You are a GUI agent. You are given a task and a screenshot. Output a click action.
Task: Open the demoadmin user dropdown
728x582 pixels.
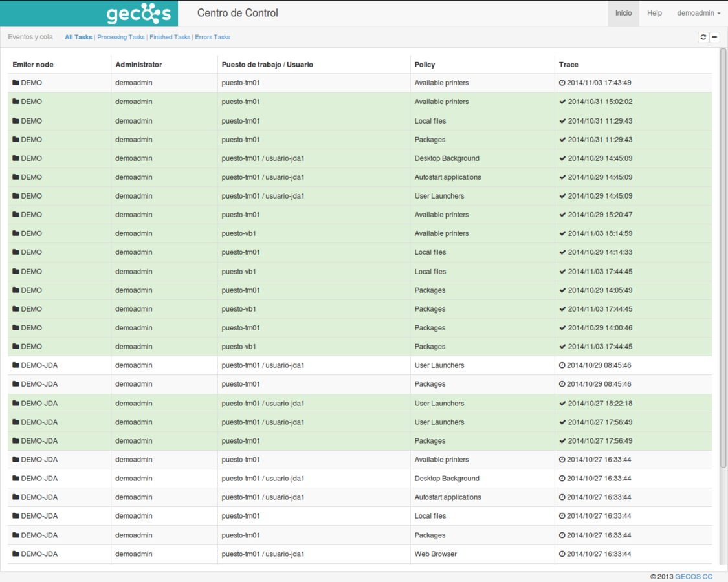pyautogui.click(x=696, y=12)
